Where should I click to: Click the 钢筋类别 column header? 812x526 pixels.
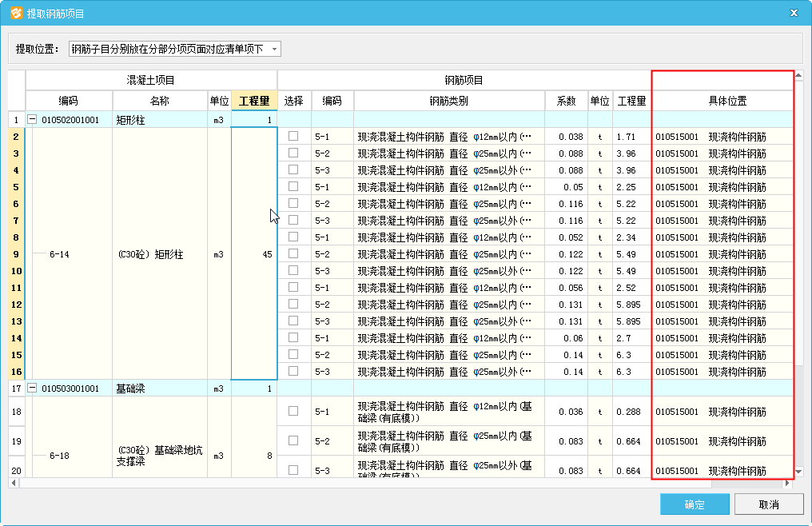tap(449, 101)
